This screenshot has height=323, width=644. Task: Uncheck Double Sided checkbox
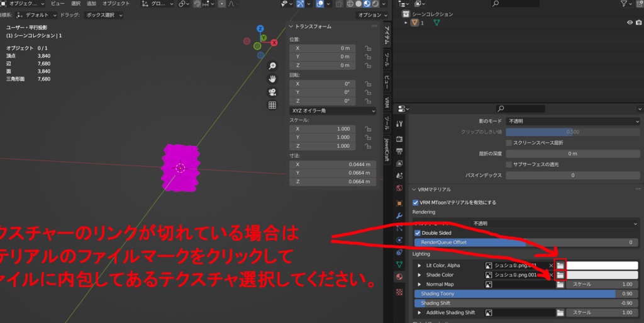click(x=418, y=233)
